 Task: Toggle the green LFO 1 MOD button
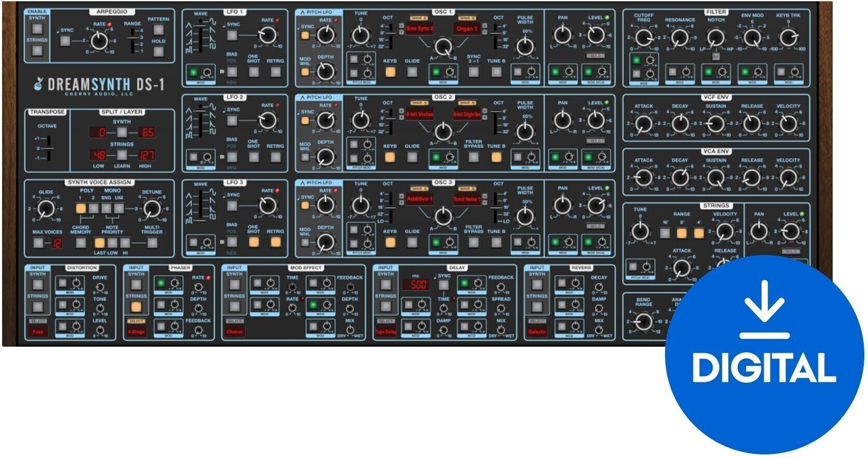(194, 72)
